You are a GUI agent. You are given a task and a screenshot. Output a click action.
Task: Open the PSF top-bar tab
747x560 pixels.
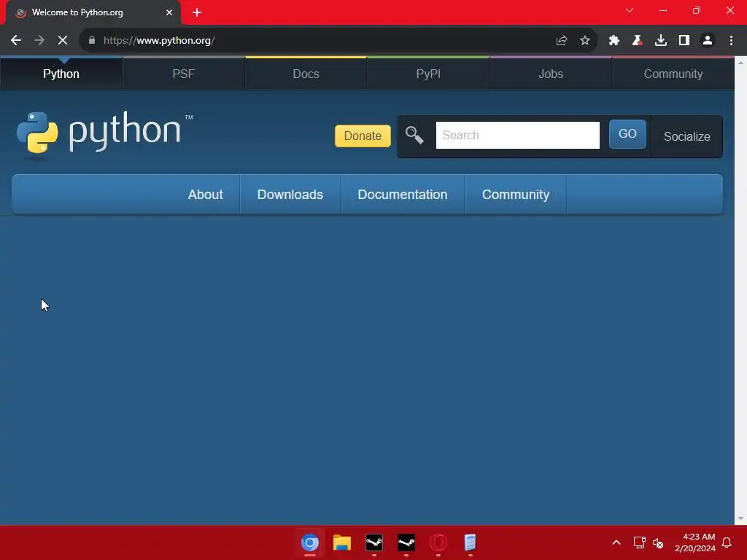click(183, 74)
